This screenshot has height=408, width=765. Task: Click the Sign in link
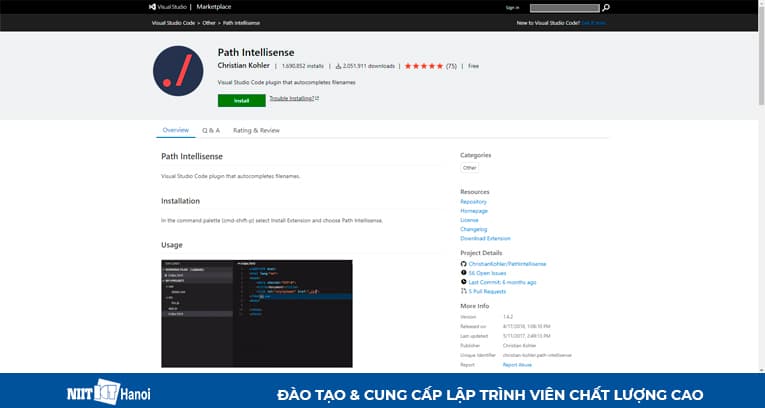512,8
